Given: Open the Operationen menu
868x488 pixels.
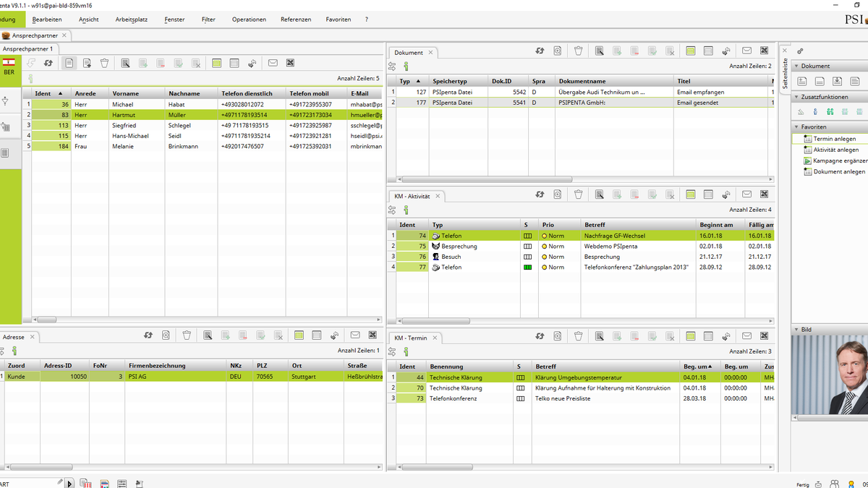Looking at the screenshot, I should (249, 20).
